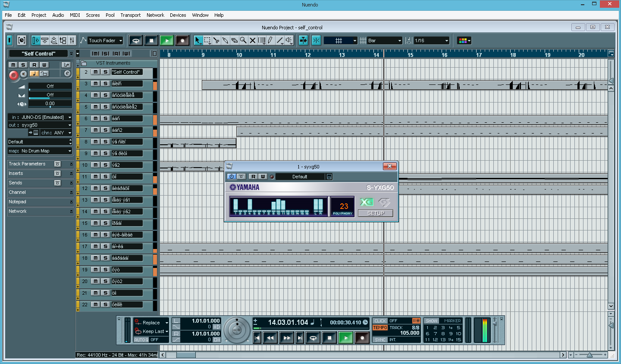
Task: Click the jog wheel in transport
Action: 237,330
